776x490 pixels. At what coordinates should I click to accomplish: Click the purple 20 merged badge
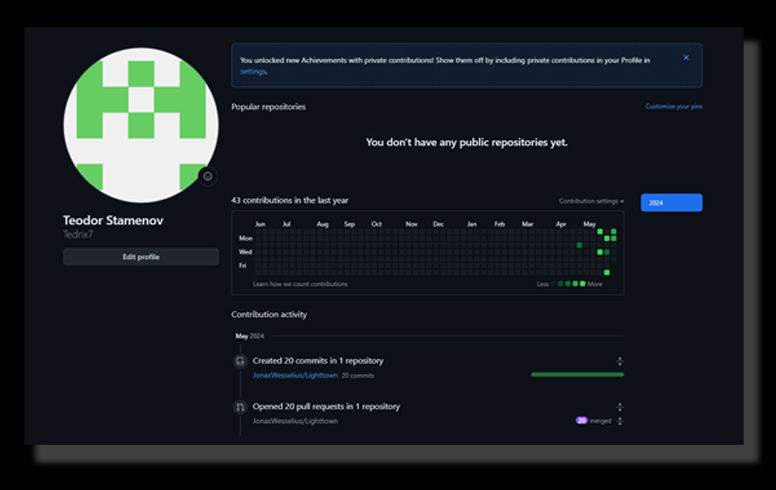click(581, 421)
